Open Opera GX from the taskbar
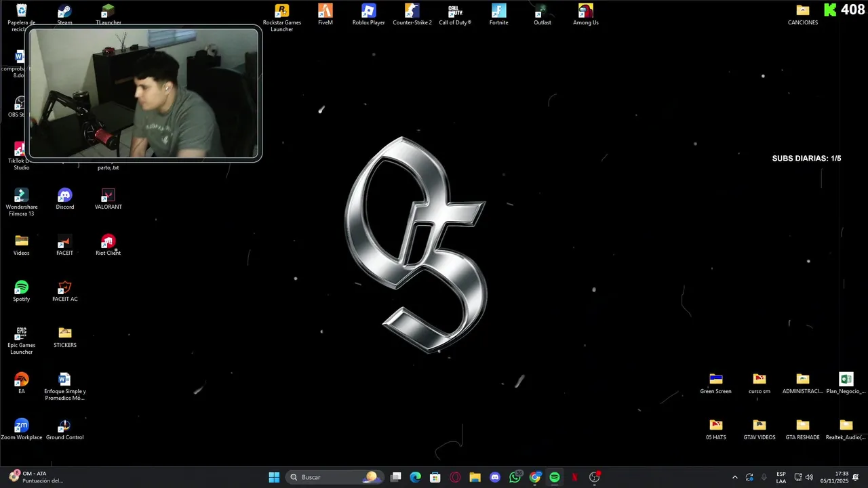 click(x=455, y=477)
